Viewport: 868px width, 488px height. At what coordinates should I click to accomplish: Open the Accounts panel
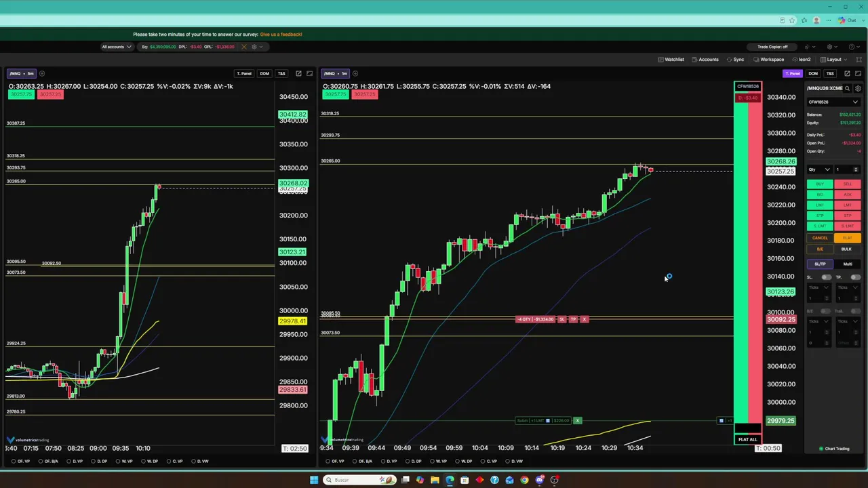click(705, 60)
